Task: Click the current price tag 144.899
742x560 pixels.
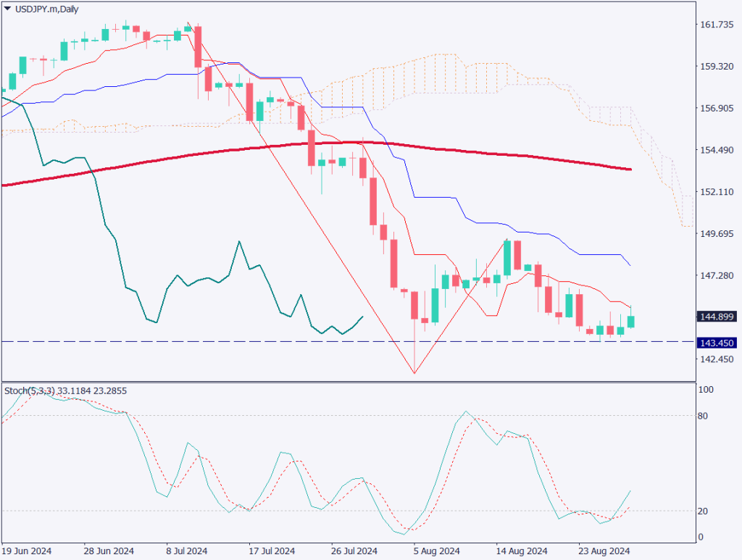Action: tap(716, 317)
